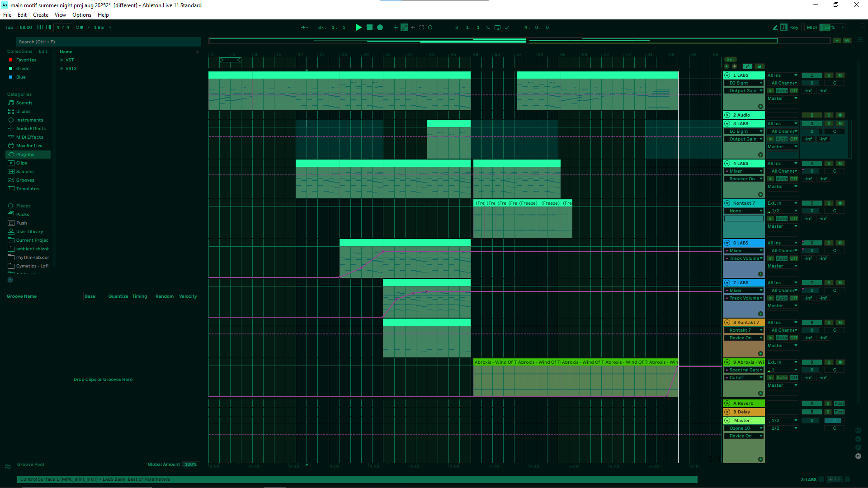Click the Favorites red color collection

[26, 60]
